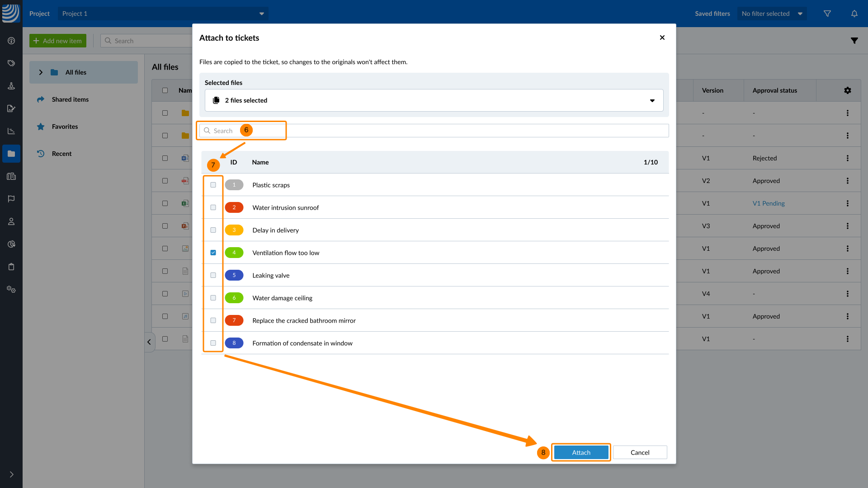868x488 pixels.
Task: Select the Leaking valve ticket checkbox
Action: click(x=213, y=275)
